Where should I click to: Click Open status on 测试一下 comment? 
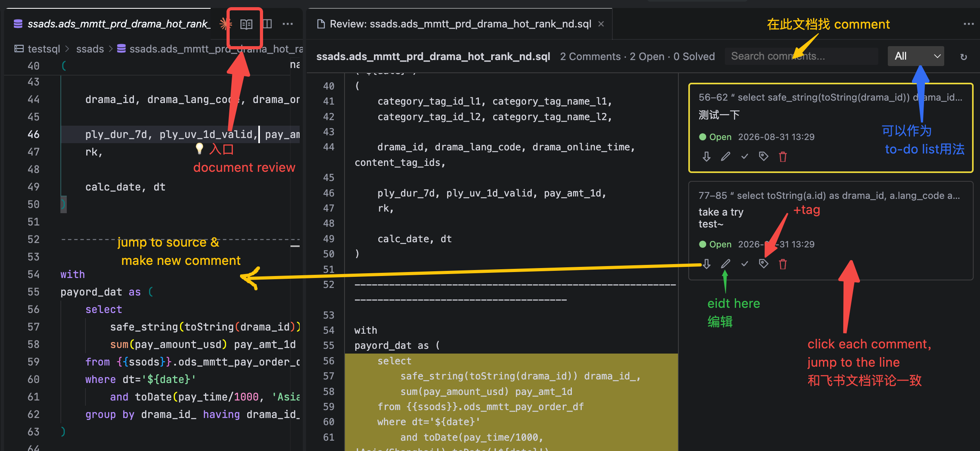[x=715, y=137]
